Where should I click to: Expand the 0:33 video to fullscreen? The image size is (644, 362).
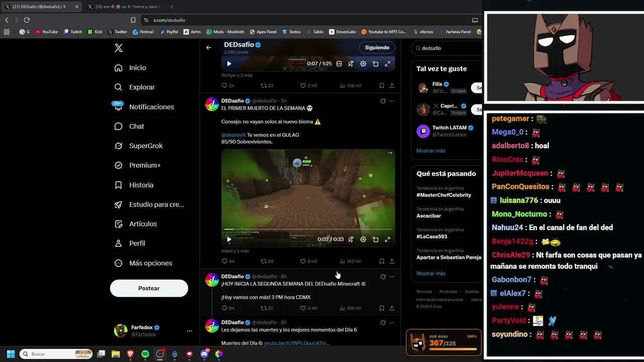point(387,239)
